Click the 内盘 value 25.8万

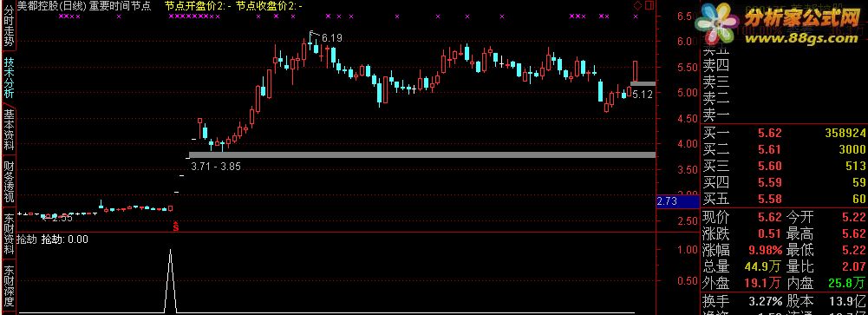[x=847, y=284]
